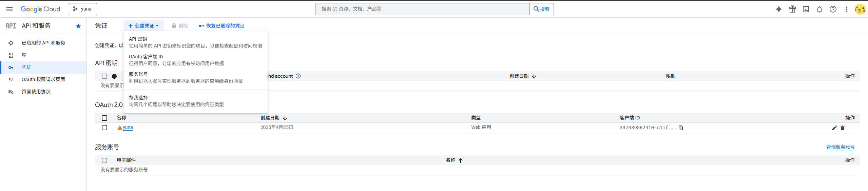Open the gift free trial icon
Viewport: 868px width, 191px height.
tap(792, 9)
